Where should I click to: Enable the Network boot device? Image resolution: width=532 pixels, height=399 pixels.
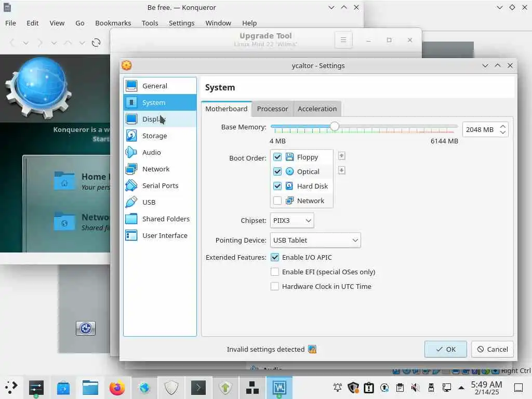[277, 201]
